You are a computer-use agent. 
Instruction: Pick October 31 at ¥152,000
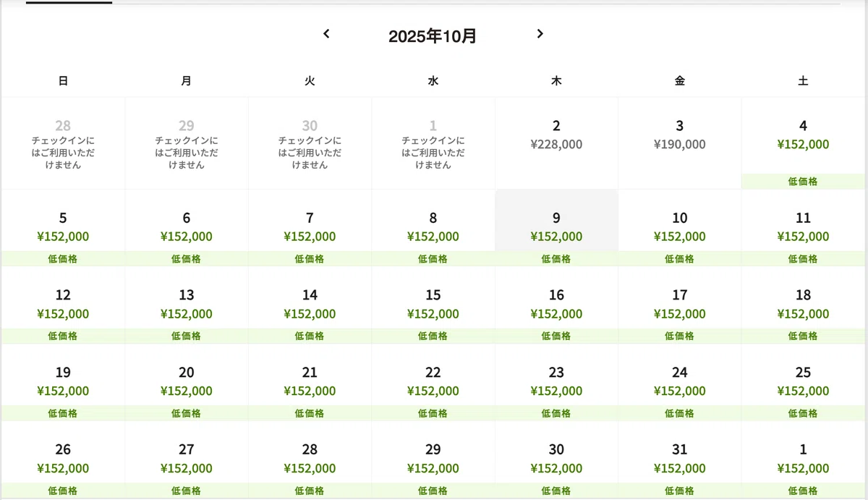click(x=680, y=460)
